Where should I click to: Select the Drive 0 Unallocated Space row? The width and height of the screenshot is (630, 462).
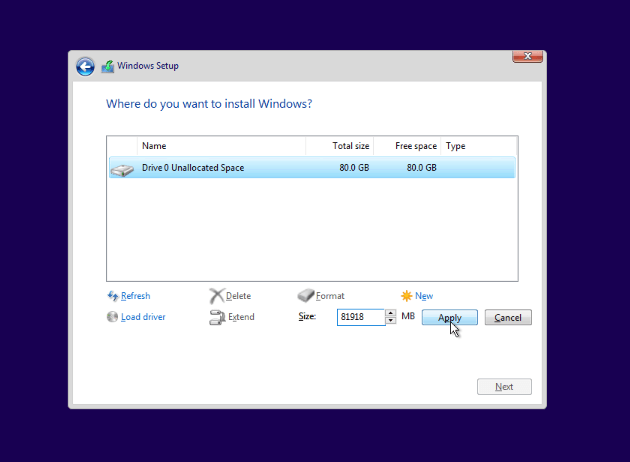(310, 168)
